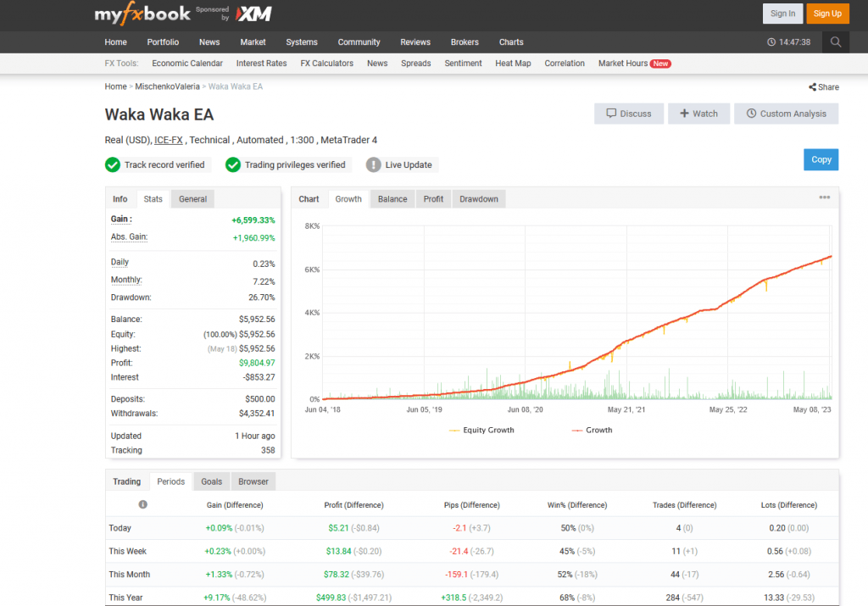This screenshot has width=868, height=606.
Task: Switch to the Drawdown chart tab
Action: point(478,199)
